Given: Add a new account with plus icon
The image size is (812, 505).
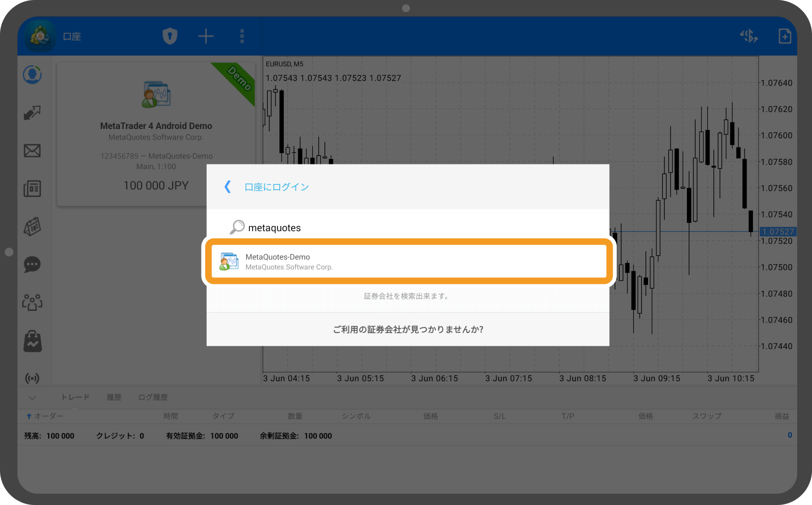Looking at the screenshot, I should [206, 36].
